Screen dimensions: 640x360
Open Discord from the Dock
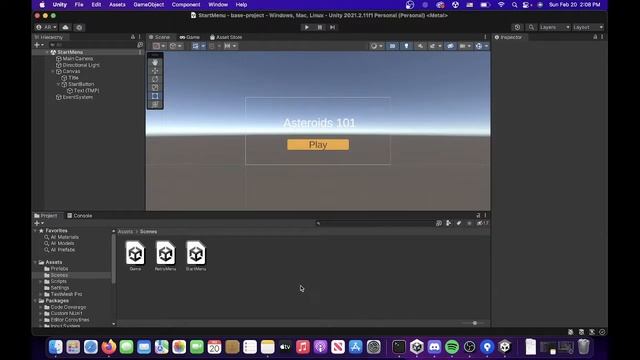coord(434,347)
